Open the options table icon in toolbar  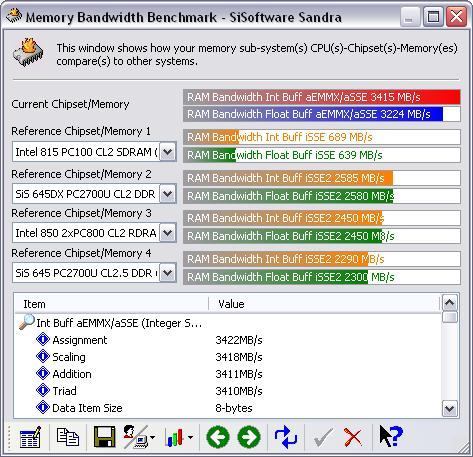click(x=30, y=437)
